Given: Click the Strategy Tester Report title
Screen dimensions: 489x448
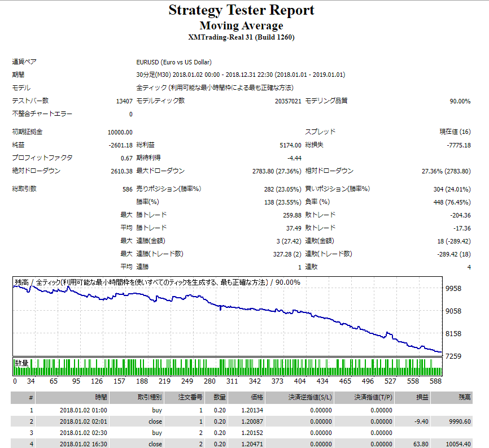Looking at the screenshot, I should [241, 10].
